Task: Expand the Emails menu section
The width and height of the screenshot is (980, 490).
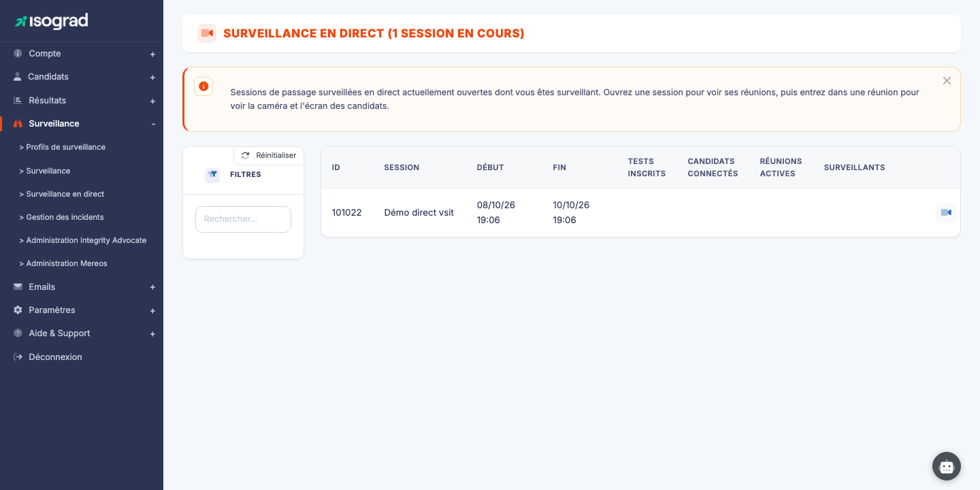Action: 152,287
